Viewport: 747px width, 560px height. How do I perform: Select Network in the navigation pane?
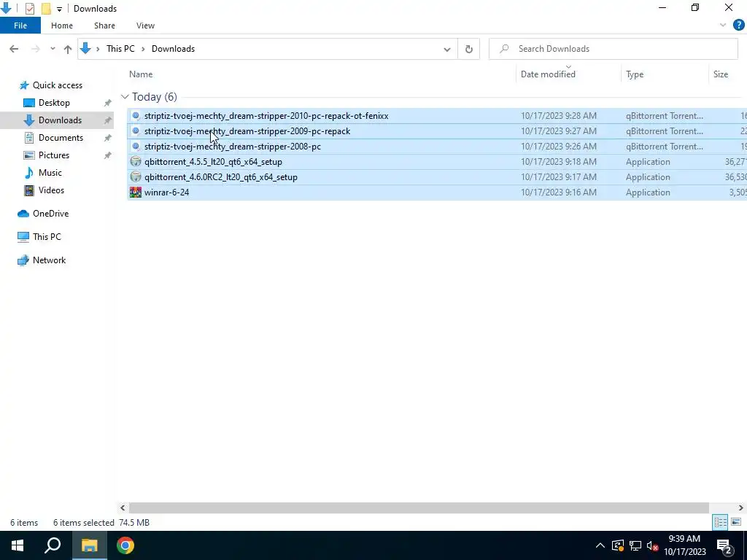click(49, 260)
